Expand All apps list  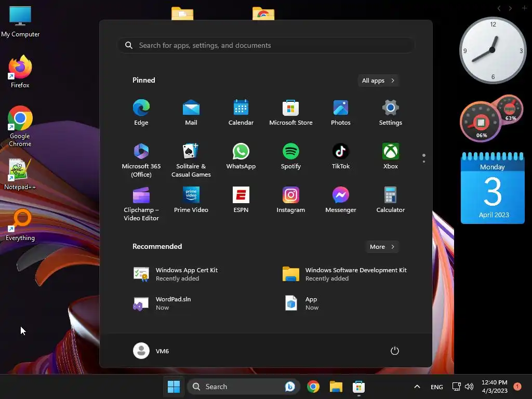pyautogui.click(x=378, y=81)
